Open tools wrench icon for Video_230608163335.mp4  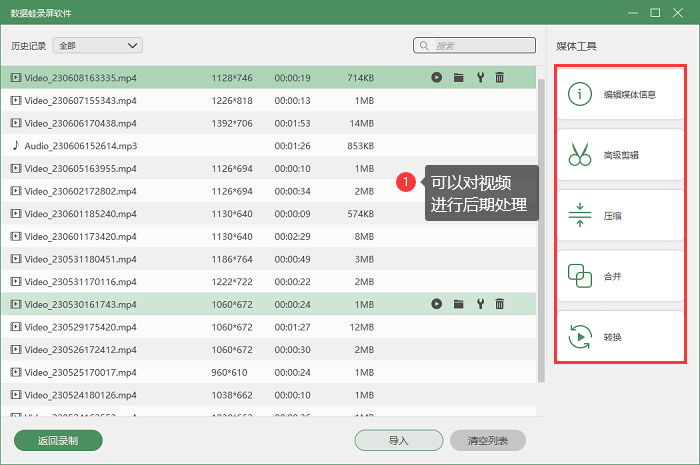tap(480, 78)
